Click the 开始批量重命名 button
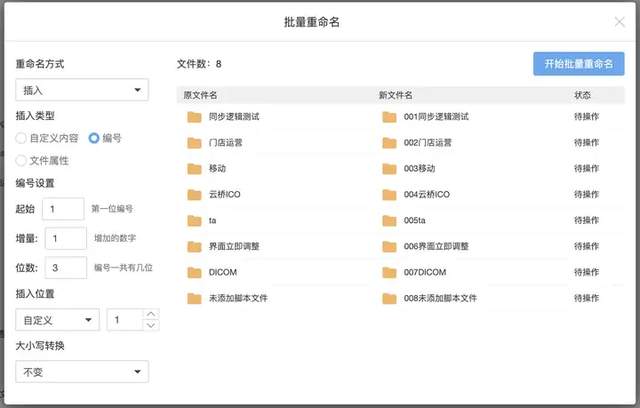The width and height of the screenshot is (640, 408). (x=578, y=64)
